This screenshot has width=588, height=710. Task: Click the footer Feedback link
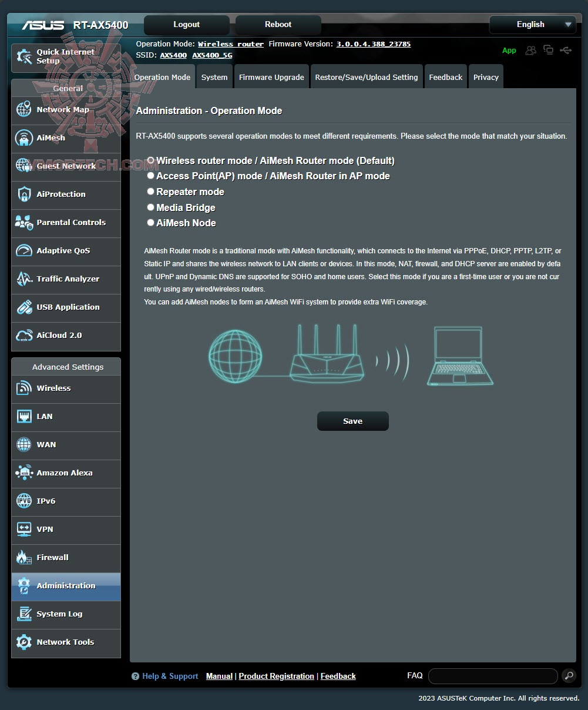(338, 676)
